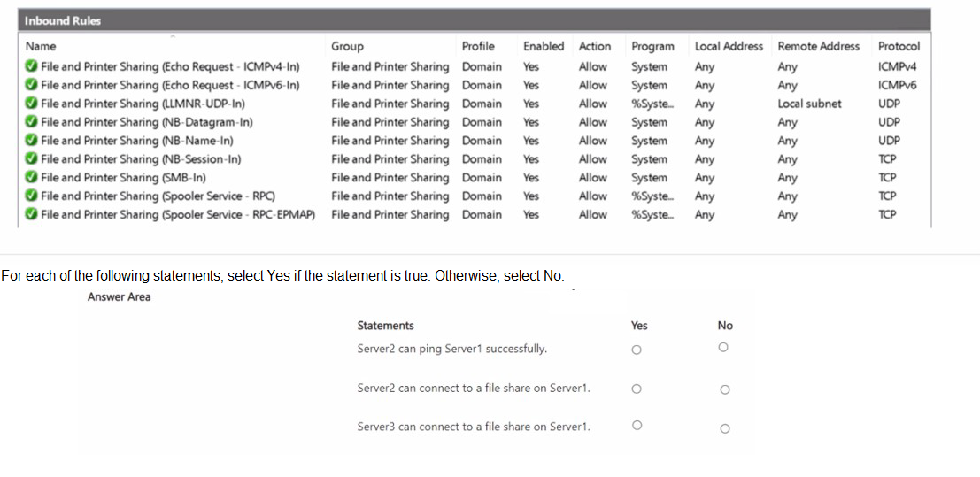Sort rules by the Profile column header

click(x=478, y=46)
